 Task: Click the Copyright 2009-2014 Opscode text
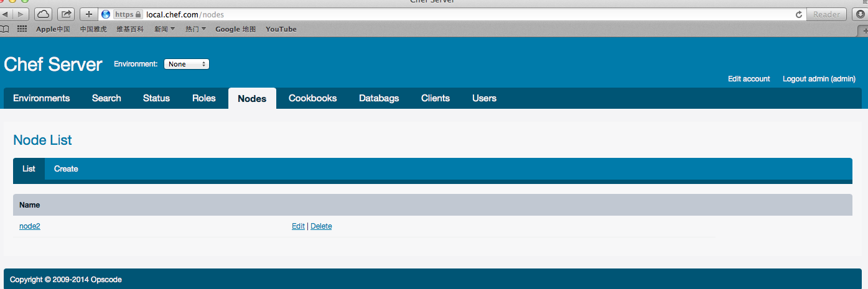pos(66,280)
